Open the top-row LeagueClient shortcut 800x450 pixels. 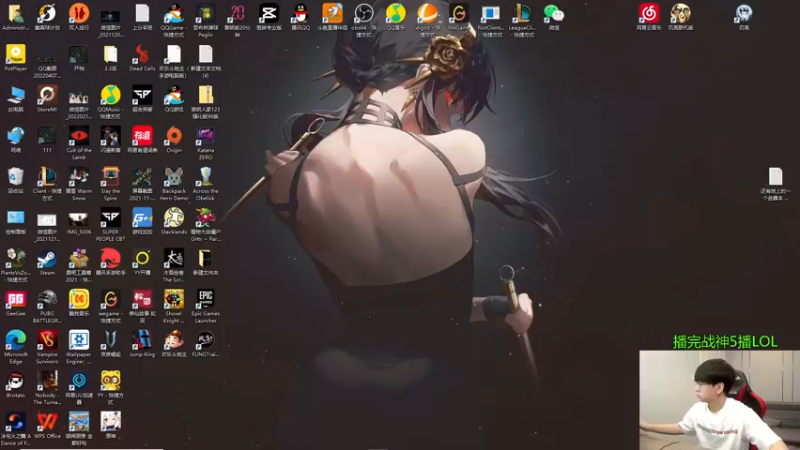pyautogui.click(x=522, y=13)
